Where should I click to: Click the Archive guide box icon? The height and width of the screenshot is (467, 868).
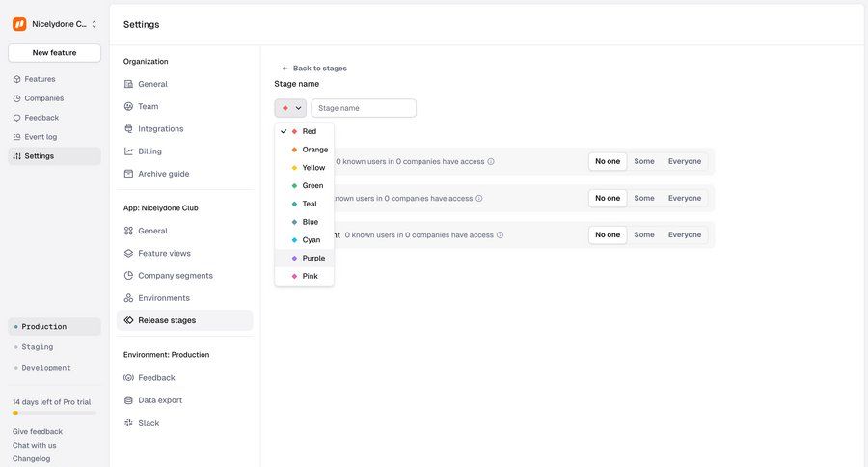pyautogui.click(x=128, y=174)
